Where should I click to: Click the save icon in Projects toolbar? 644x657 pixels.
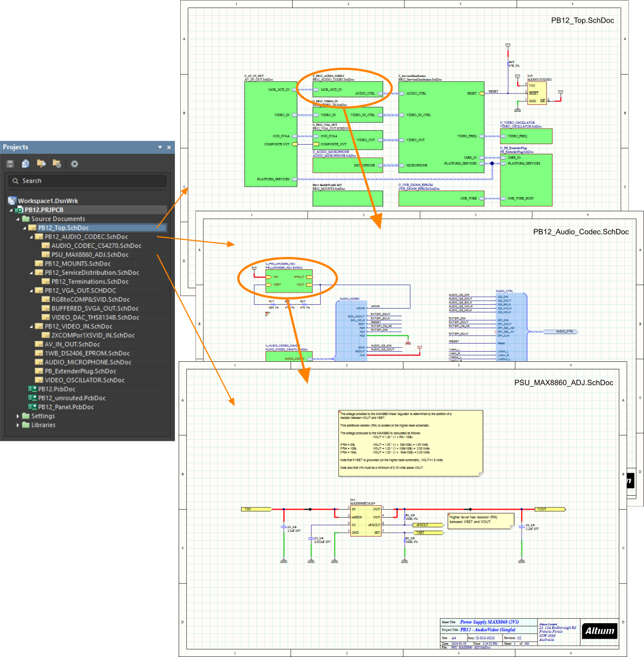[x=10, y=164]
